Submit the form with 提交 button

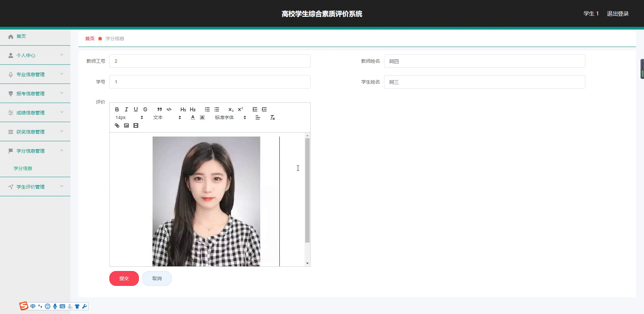124,278
